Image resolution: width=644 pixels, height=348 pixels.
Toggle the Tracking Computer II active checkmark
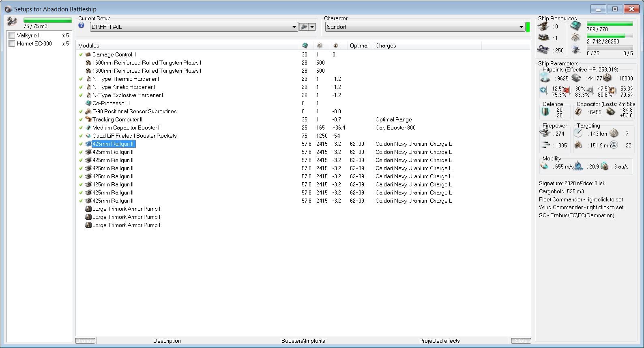81,119
